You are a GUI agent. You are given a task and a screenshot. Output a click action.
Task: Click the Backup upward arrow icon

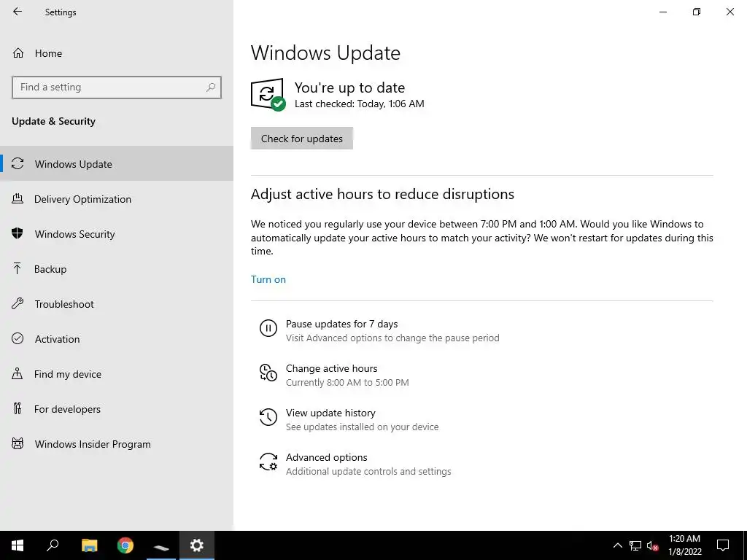(18, 268)
